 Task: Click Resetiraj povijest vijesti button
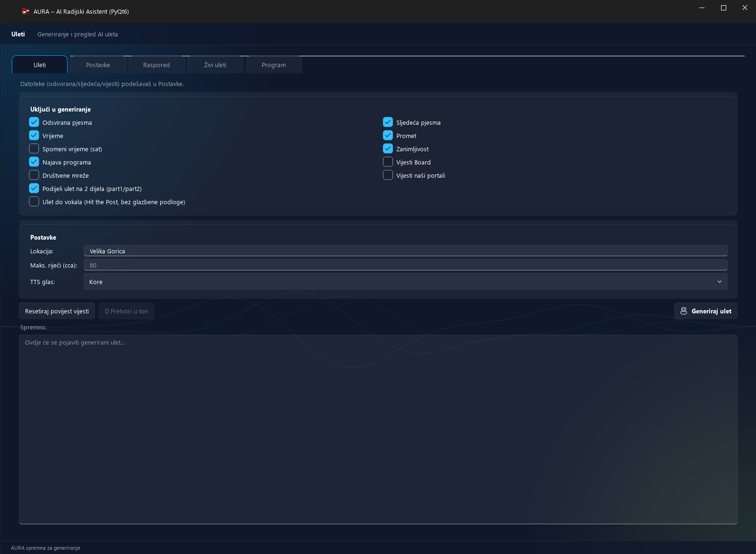tap(57, 311)
